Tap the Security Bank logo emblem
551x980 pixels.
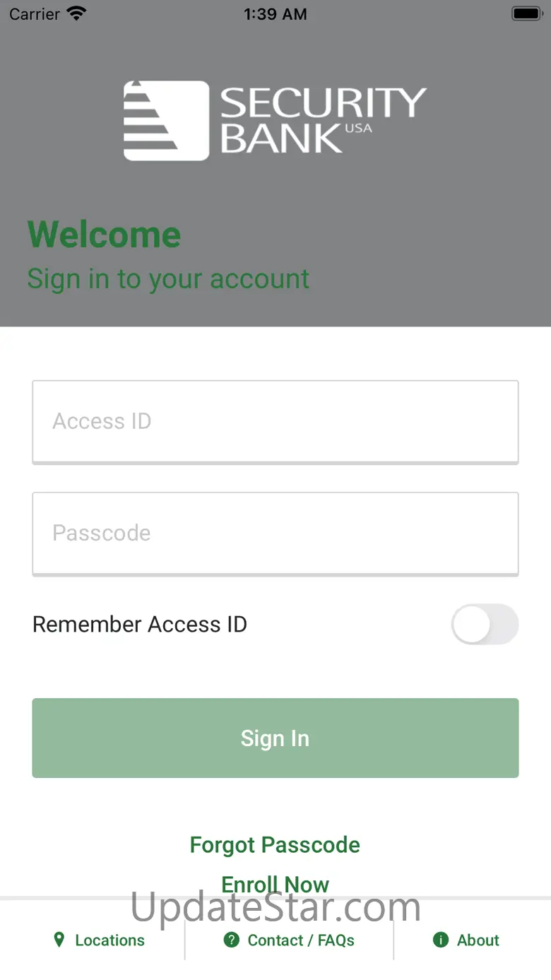(x=166, y=120)
